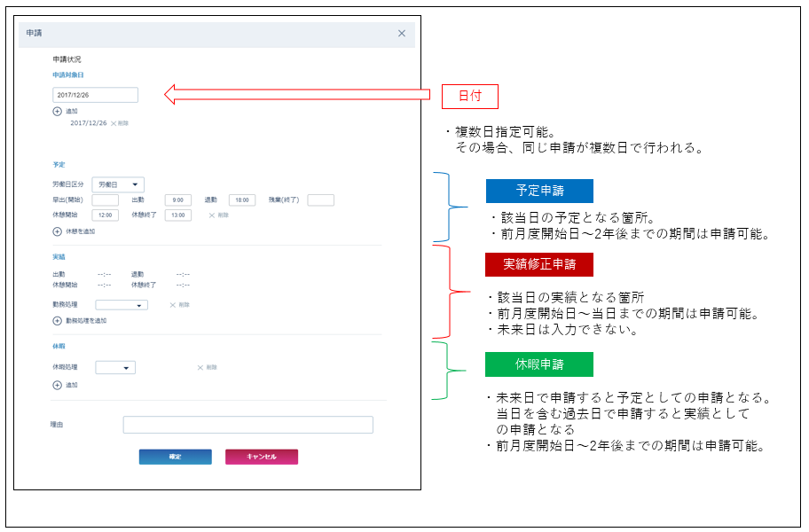Open the 労働日区分 dropdown
Image resolution: width=809 pixels, height=532 pixels.
click(x=118, y=184)
